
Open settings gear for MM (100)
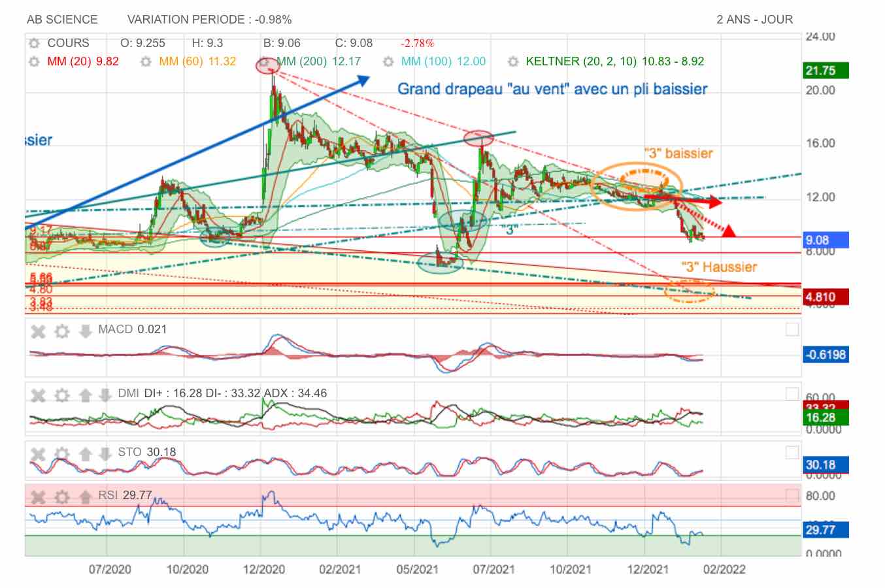click(x=388, y=61)
